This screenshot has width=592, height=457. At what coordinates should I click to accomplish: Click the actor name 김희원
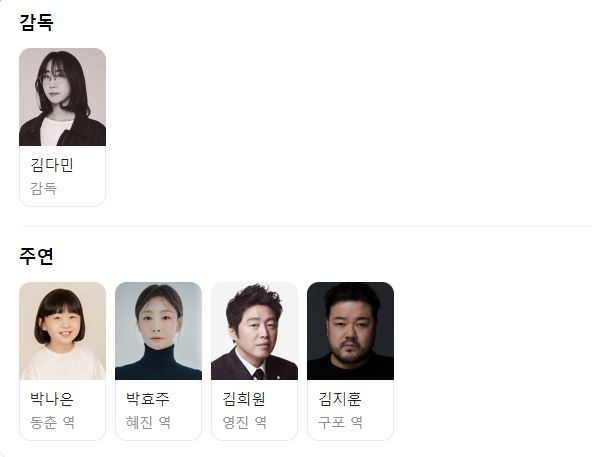(x=244, y=399)
